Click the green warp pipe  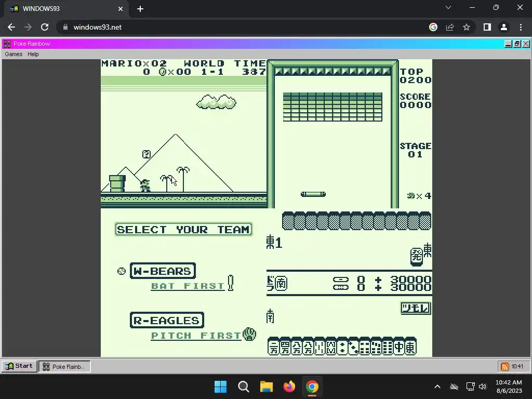pyautogui.click(x=117, y=183)
